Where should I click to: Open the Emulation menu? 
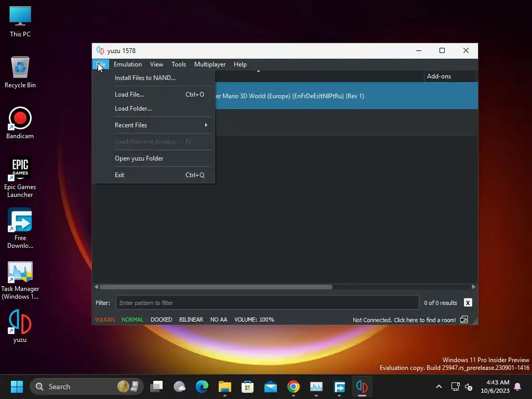[128, 64]
